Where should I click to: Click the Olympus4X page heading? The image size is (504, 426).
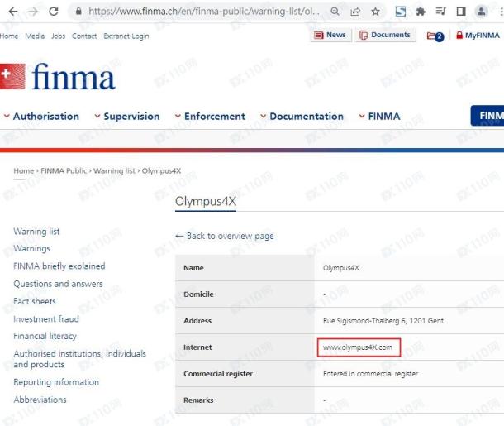tap(206, 201)
